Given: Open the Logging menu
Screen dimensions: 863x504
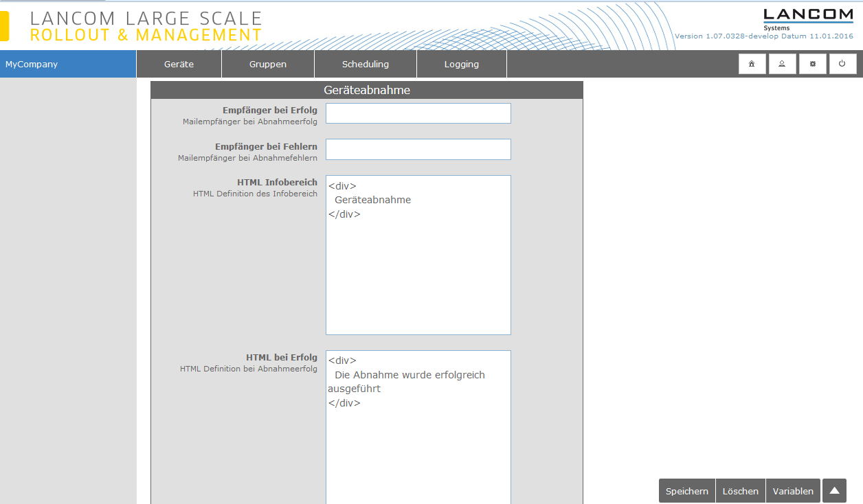Looking at the screenshot, I should pos(461,64).
